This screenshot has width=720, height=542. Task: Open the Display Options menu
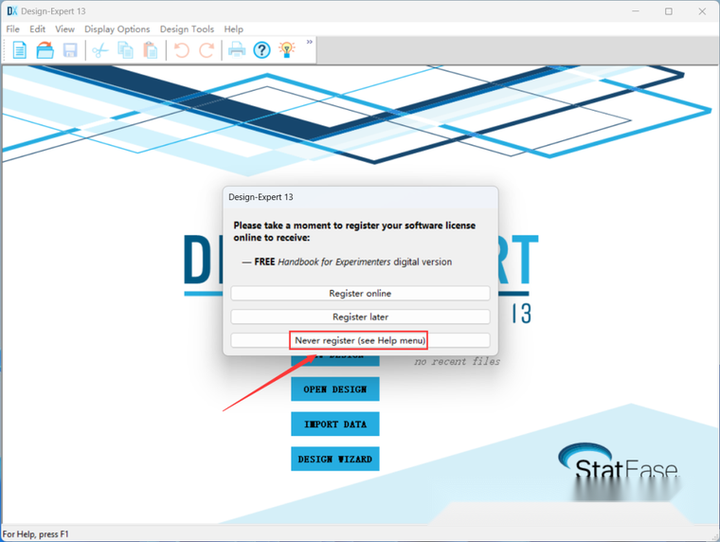(117, 29)
